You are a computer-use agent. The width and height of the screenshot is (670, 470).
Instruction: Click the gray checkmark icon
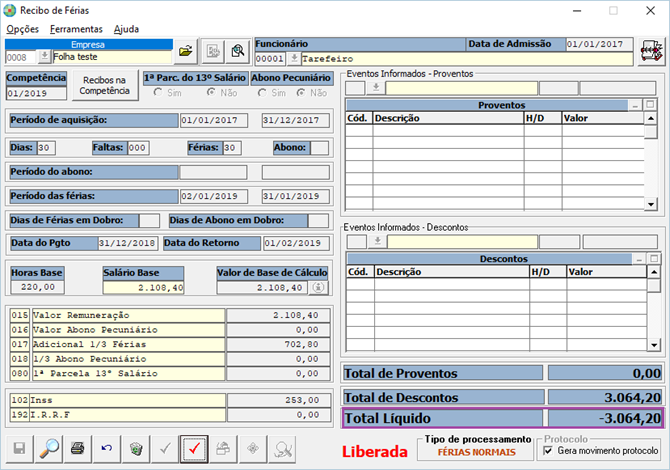165,449
